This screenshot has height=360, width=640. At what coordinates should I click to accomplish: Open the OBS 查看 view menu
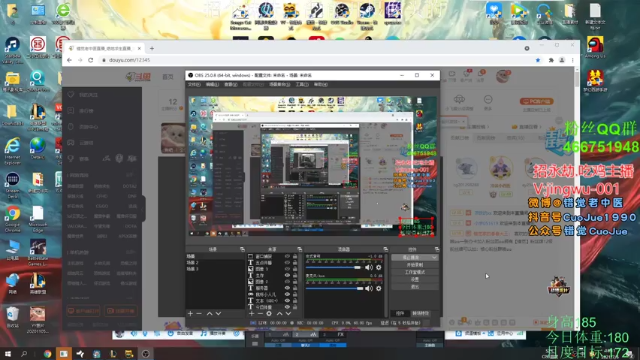(x=231, y=84)
